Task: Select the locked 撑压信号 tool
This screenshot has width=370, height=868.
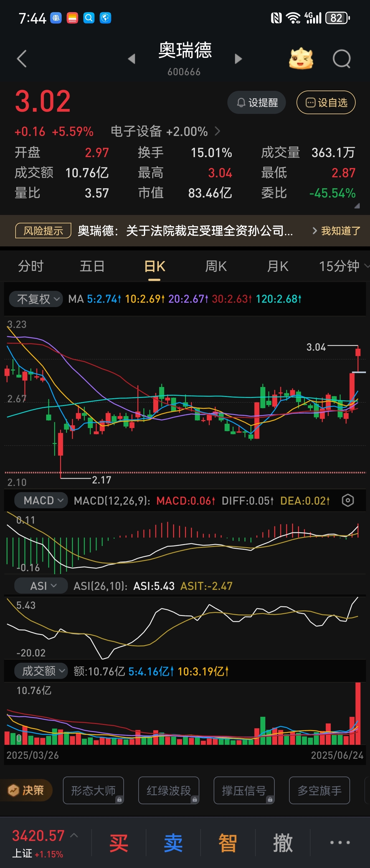Action: pos(244,790)
